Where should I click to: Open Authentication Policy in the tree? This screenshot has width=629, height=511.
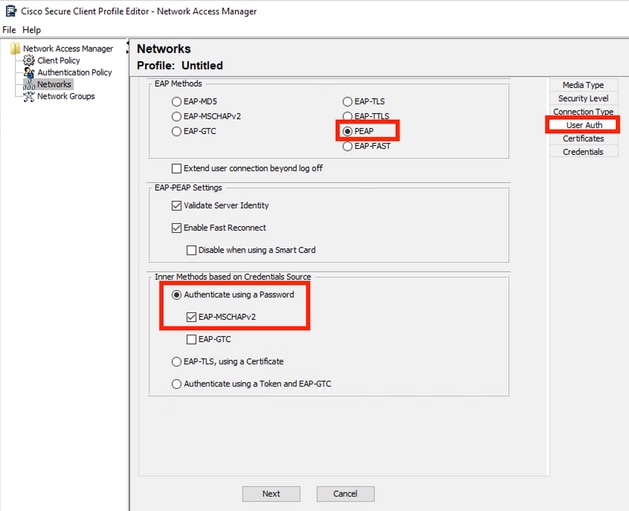point(75,73)
